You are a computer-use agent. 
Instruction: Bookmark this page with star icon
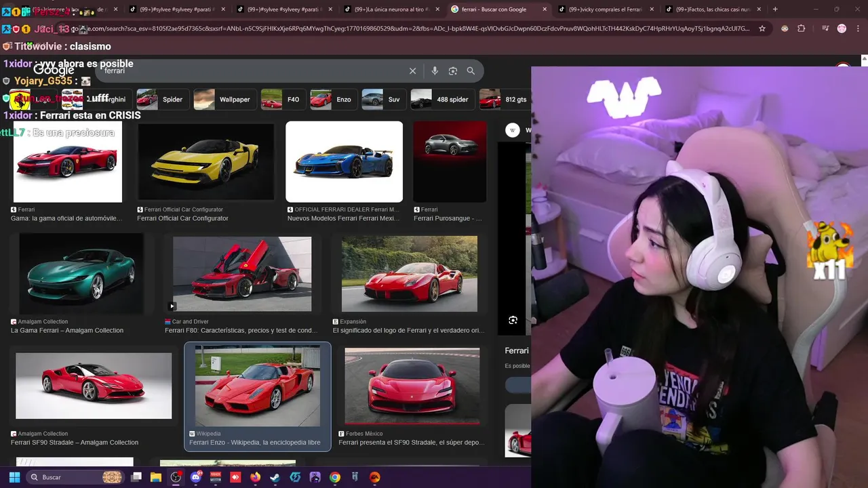[762, 28]
